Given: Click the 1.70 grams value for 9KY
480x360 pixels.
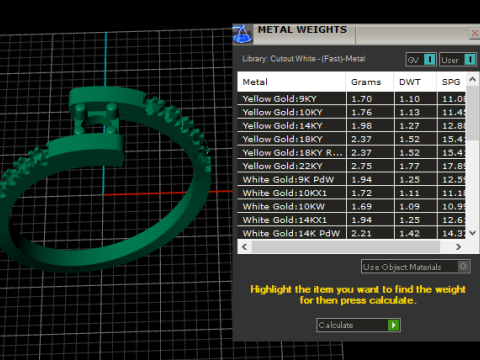Looking at the screenshot, I should [x=362, y=99].
